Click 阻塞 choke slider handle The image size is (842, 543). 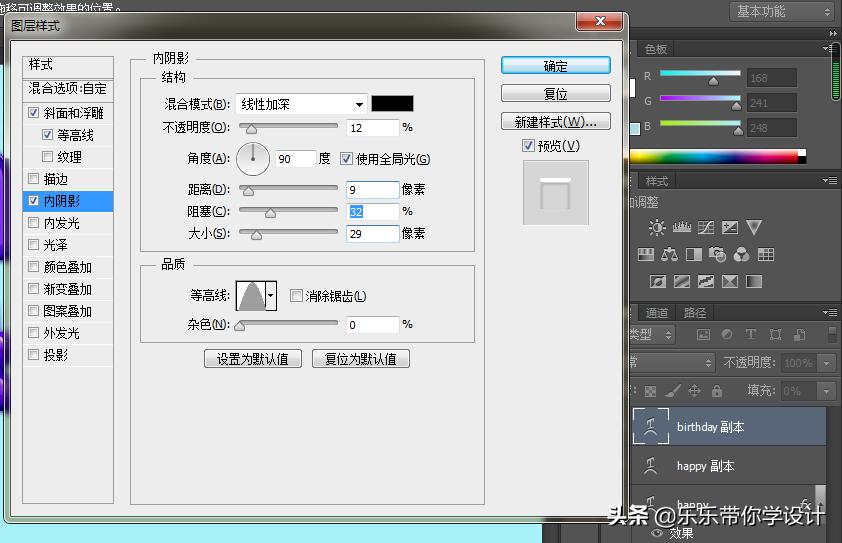[x=270, y=213]
